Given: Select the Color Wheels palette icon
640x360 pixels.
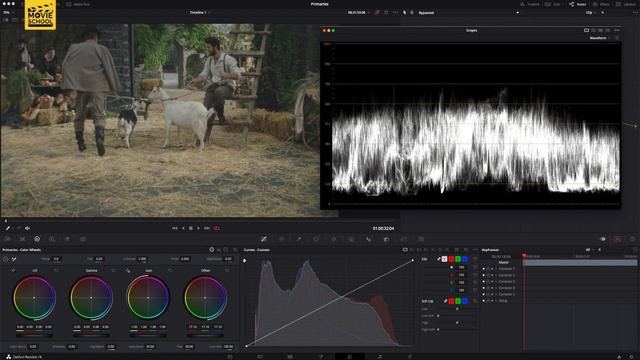Looking at the screenshot, I should pos(37,239).
